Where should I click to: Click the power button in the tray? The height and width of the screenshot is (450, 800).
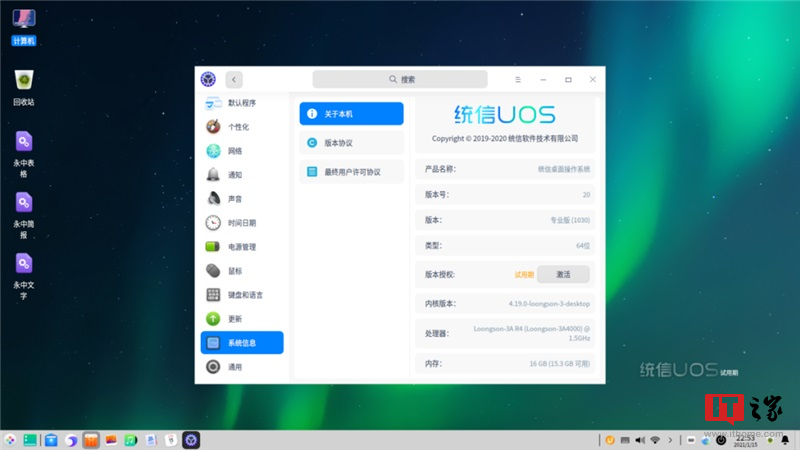721,440
